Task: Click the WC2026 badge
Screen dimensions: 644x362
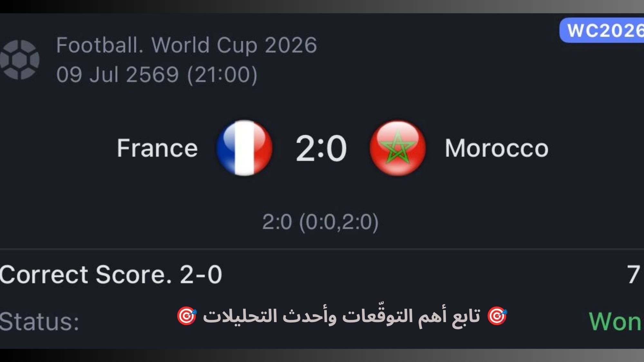Action: tap(602, 31)
